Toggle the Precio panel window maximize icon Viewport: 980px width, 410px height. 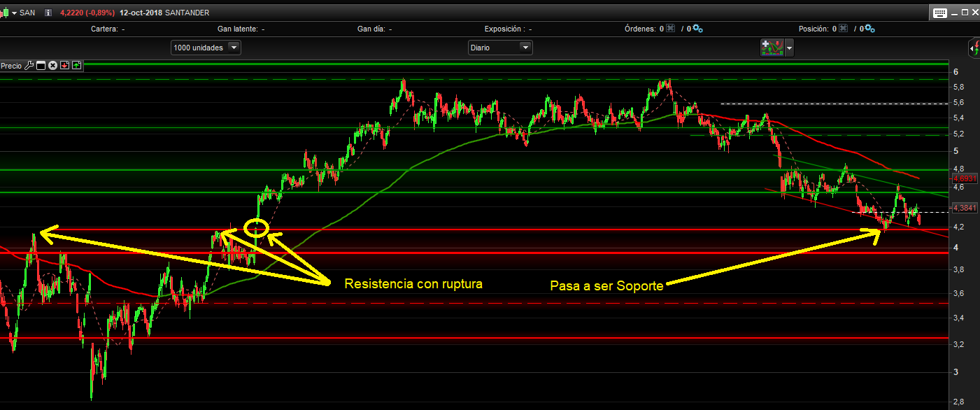41,66
